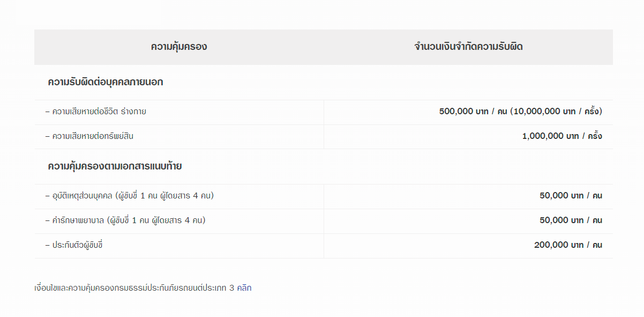Viewport: 644px width, 317px height.
Task: Click the 1,000,000 บาท / ครั้ง amount
Action: point(562,136)
